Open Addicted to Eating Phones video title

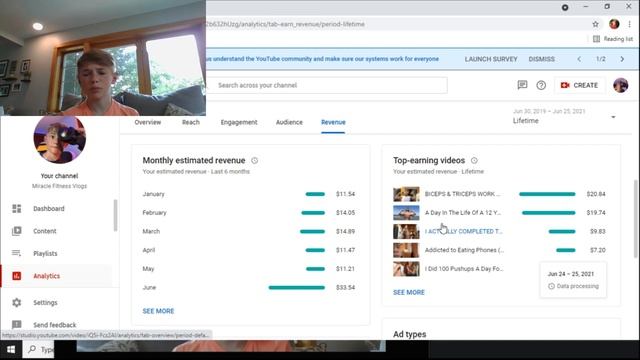tap(464, 250)
